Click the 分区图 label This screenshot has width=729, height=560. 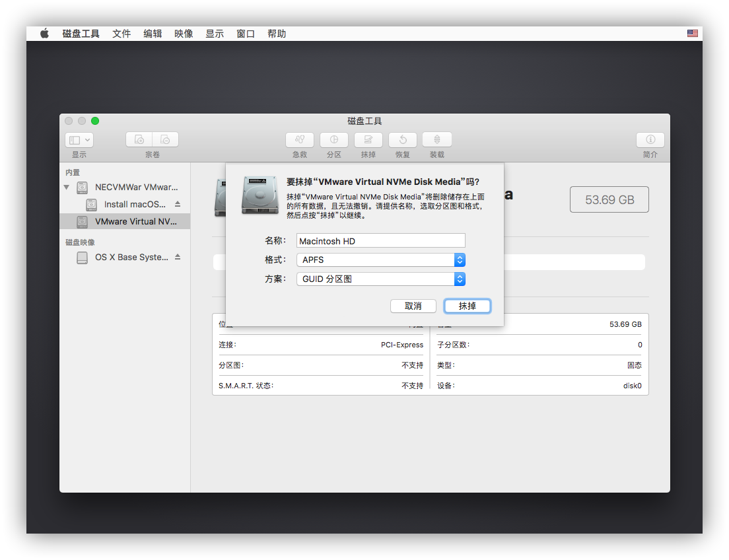pyautogui.click(x=231, y=365)
